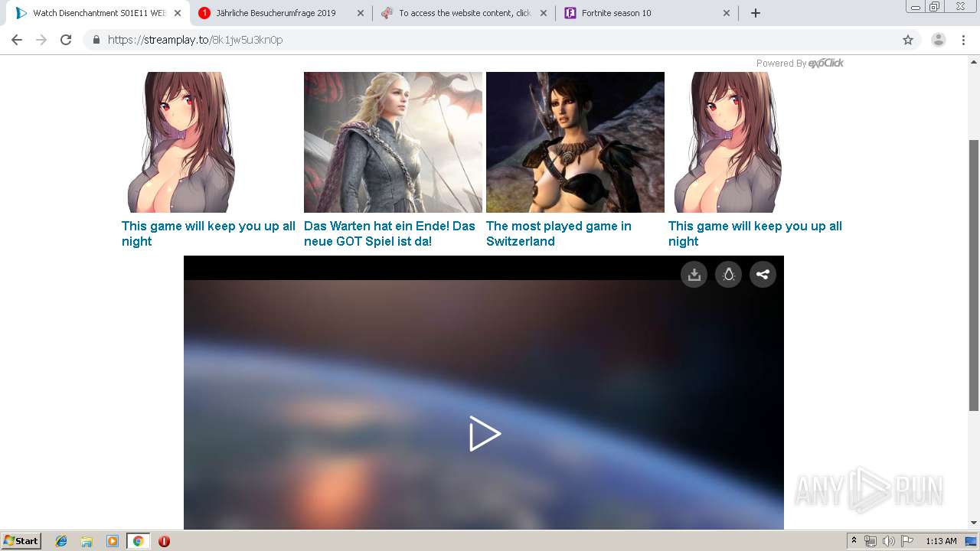Close the Fortnite season 10 tab

[x=727, y=13]
